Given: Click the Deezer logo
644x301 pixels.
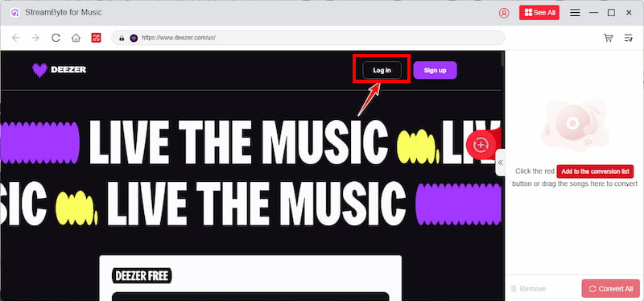Looking at the screenshot, I should pyautogui.click(x=59, y=70).
